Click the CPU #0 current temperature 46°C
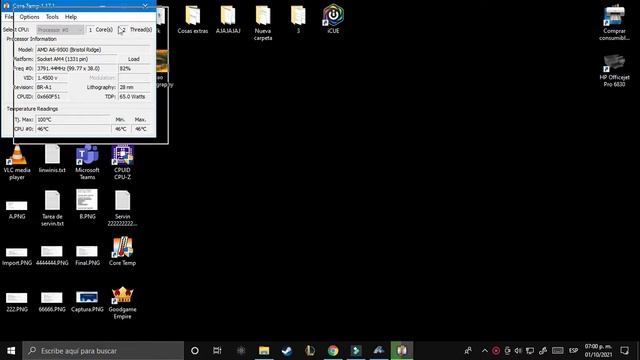This screenshot has width=640, height=360. (x=73, y=129)
